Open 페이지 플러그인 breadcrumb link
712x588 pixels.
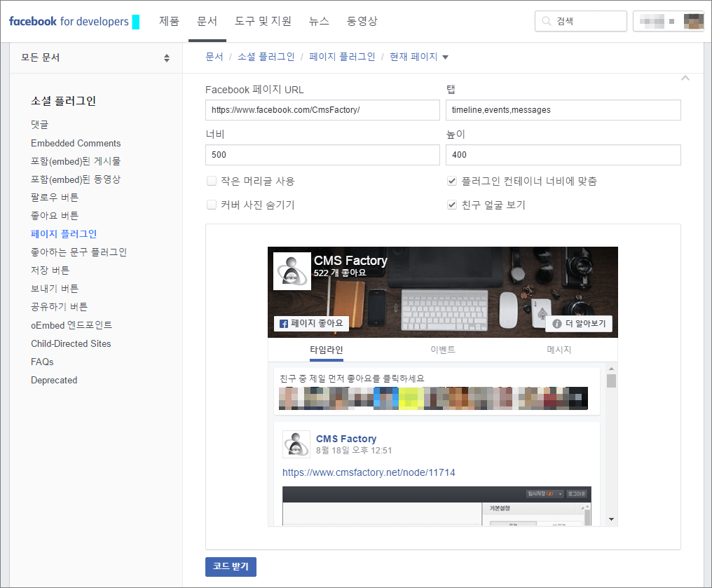342,57
